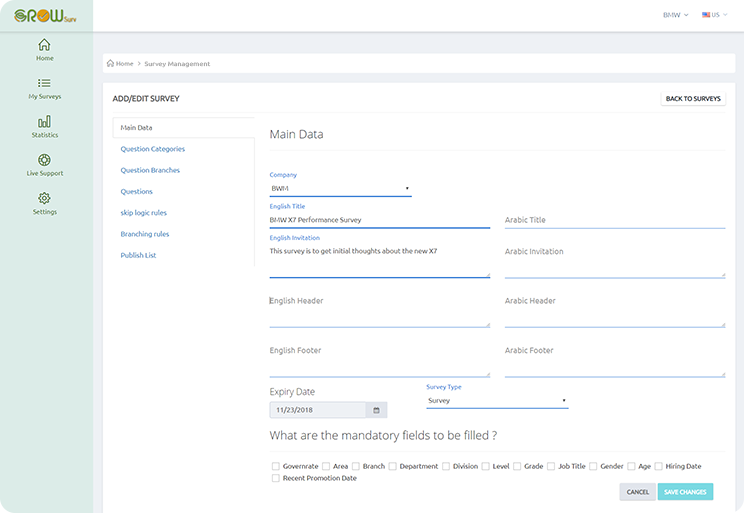This screenshot has height=513, width=744.
Task: Tick the Recent Promotion Date checkbox
Action: tap(276, 479)
